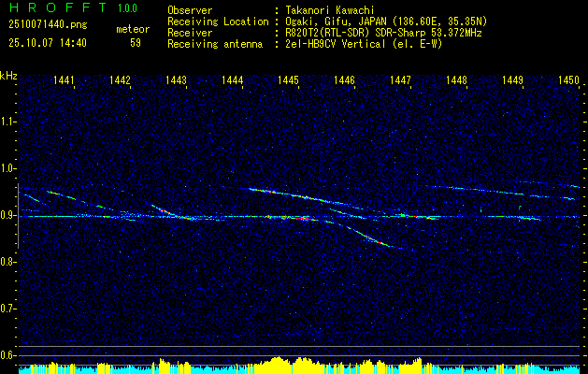Click the 1.1 frequency axis label
The image size is (588, 374).
coord(8,121)
